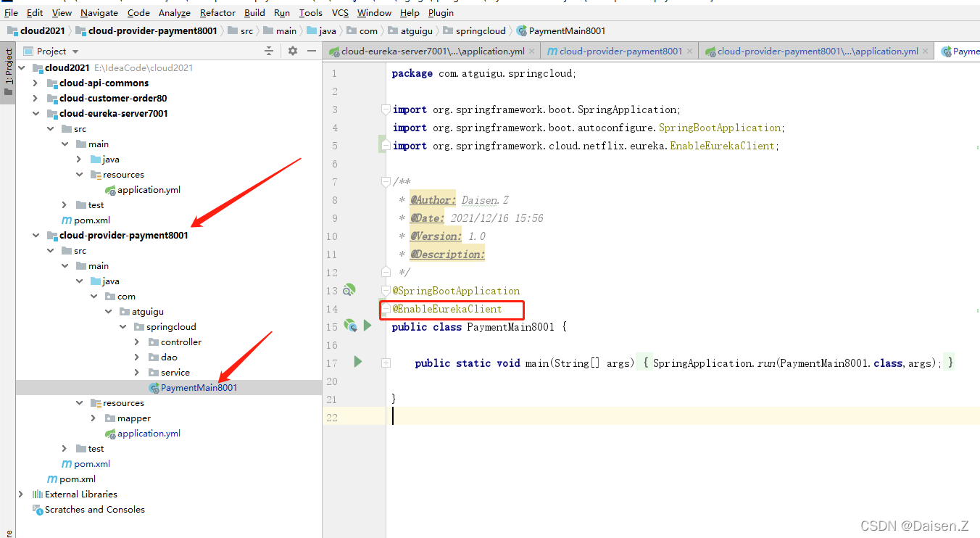Click EnableEurekaClient import on line 5
This screenshot has height=538, width=980.
pos(723,146)
